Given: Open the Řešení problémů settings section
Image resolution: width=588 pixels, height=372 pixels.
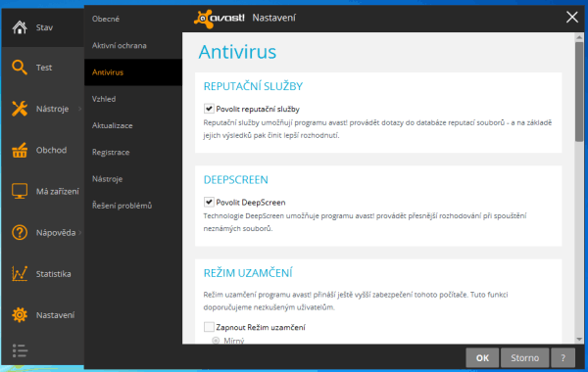Looking at the screenshot, I should tap(133, 206).
